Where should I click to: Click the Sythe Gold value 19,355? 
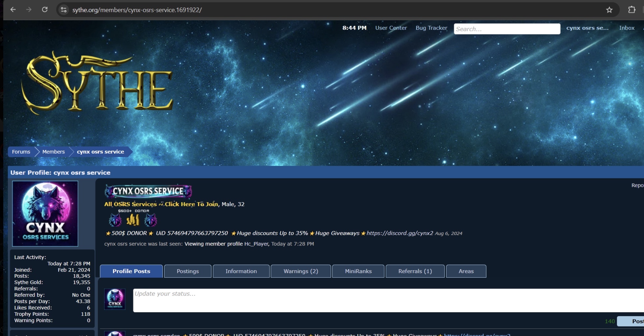(81, 282)
